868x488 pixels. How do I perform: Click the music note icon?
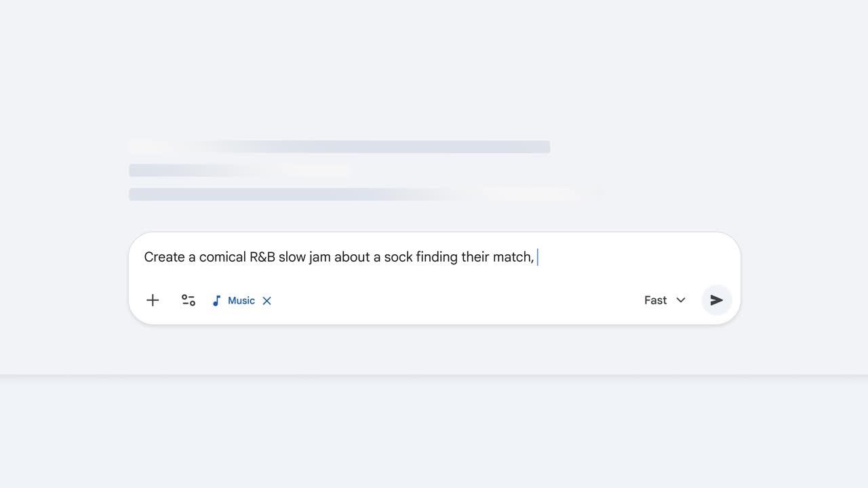pos(216,301)
